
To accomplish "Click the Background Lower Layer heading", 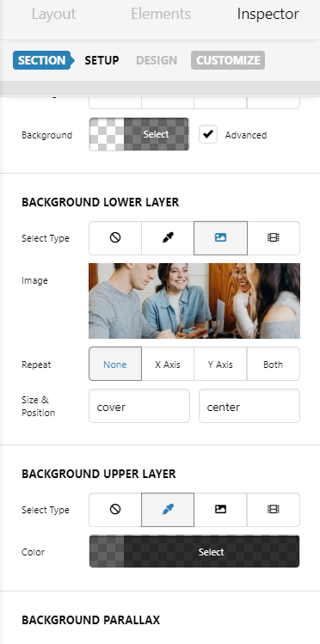I will (x=101, y=202).
